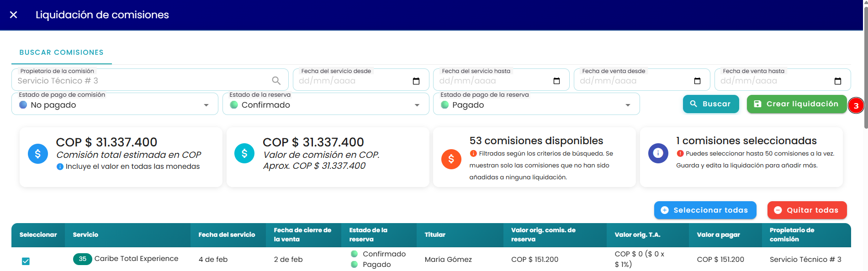Open calendar picker for Fecha de venta desde

[697, 81]
